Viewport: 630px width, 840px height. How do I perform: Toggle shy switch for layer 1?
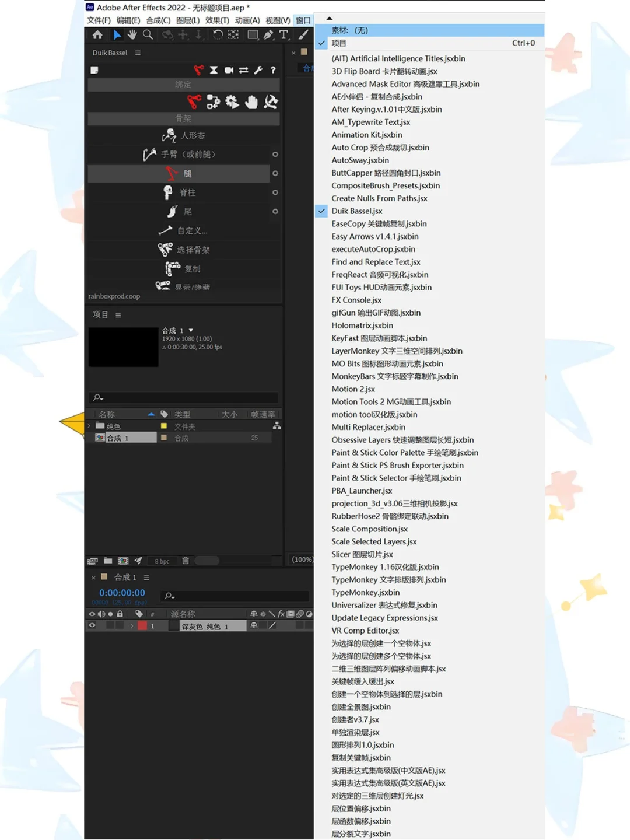tap(254, 625)
